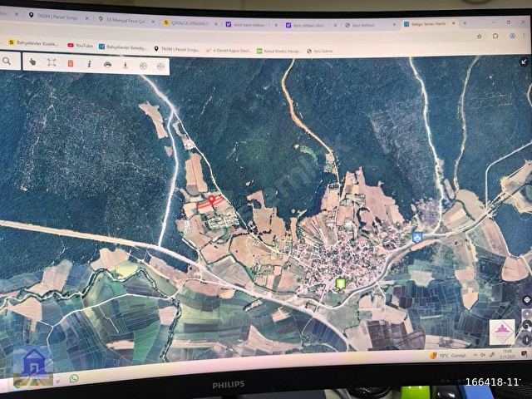Image resolution: width=532 pixels, height=399 pixels.
Task: Bookmark page with star icon
Action: [x=479, y=37]
